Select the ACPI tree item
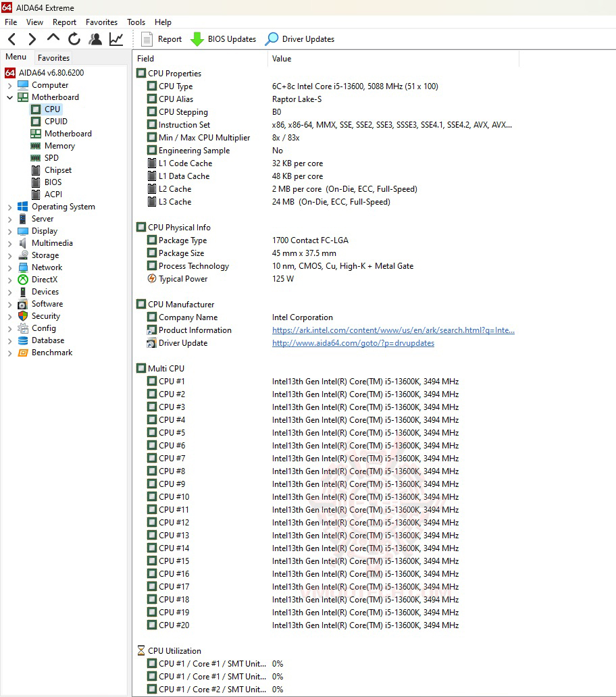616x697 pixels. (x=47, y=195)
